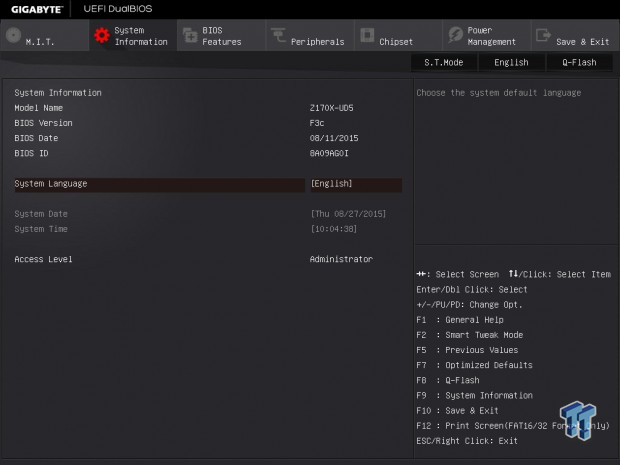
Task: Click the 'Enter/Dbl Click: Select' hint
Action: click(472, 290)
